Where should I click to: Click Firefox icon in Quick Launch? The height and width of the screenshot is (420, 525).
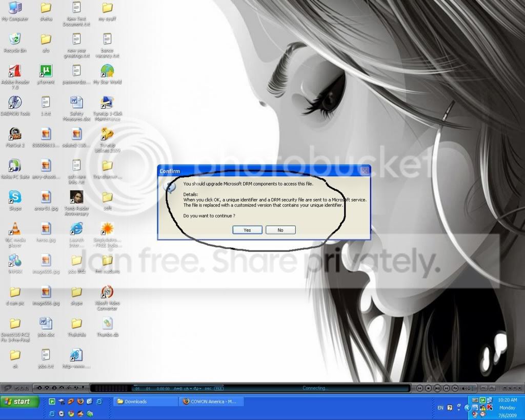[80, 401]
